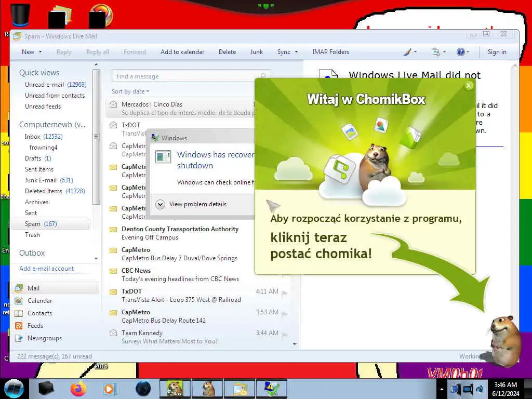Open the Deleted Items folder
The image size is (532, 399).
point(55,191)
